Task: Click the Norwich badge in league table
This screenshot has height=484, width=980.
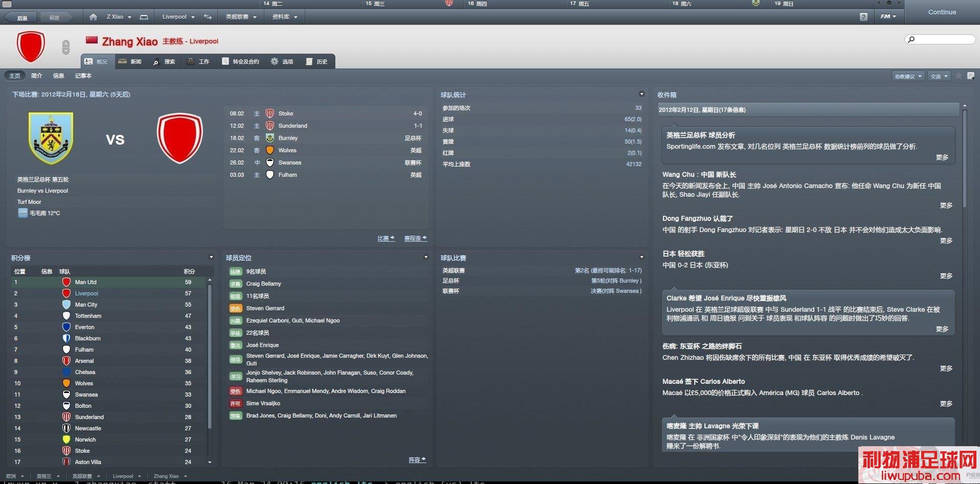Action: click(x=66, y=440)
